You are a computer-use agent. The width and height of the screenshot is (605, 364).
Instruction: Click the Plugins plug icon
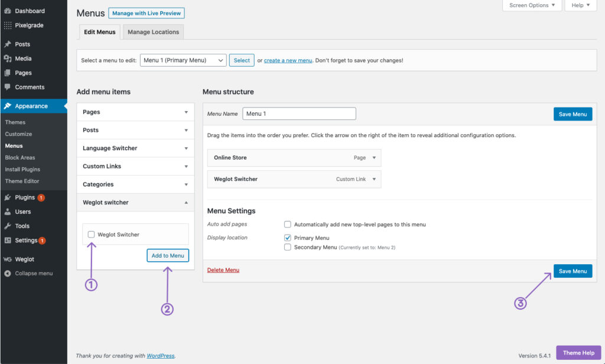(x=7, y=197)
